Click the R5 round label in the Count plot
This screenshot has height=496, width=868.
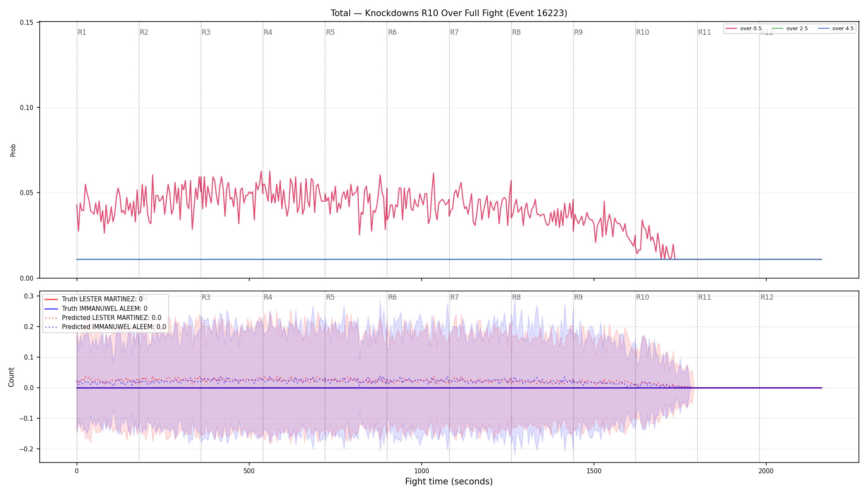[x=330, y=297]
